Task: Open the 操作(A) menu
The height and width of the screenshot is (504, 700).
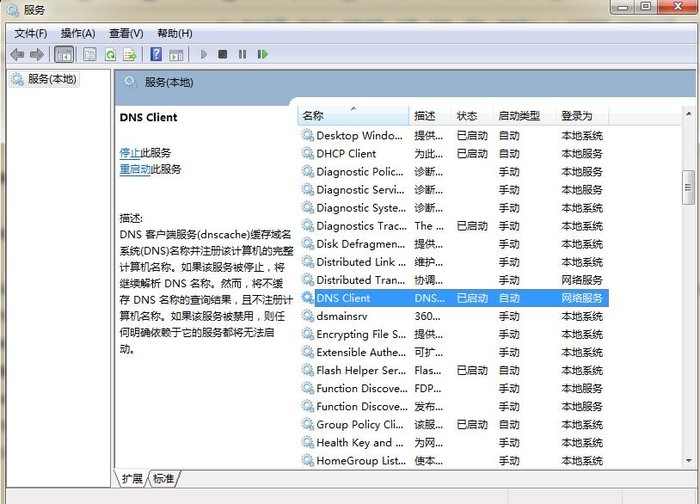Action: [x=78, y=33]
